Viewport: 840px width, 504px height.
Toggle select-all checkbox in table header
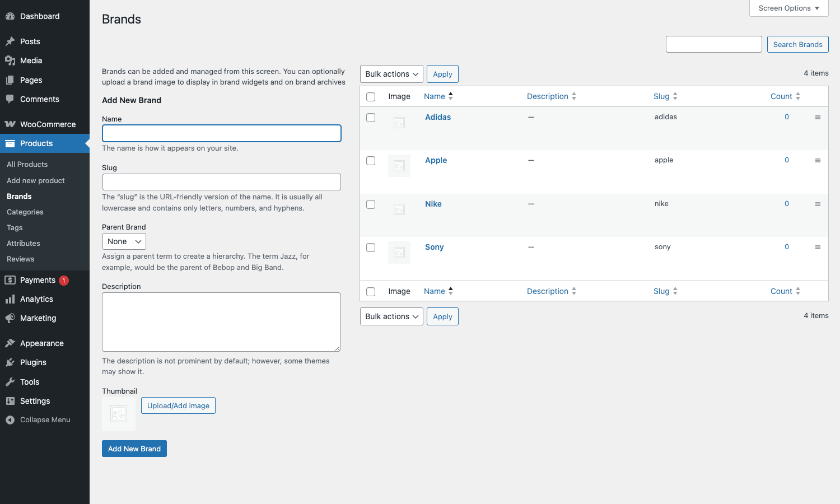click(x=371, y=97)
